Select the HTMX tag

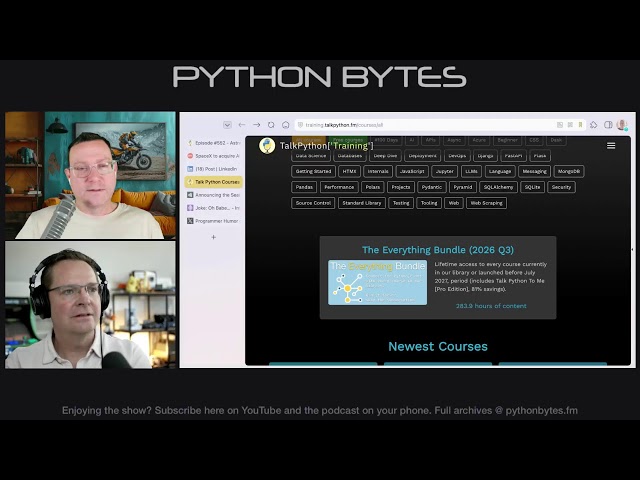(x=349, y=171)
